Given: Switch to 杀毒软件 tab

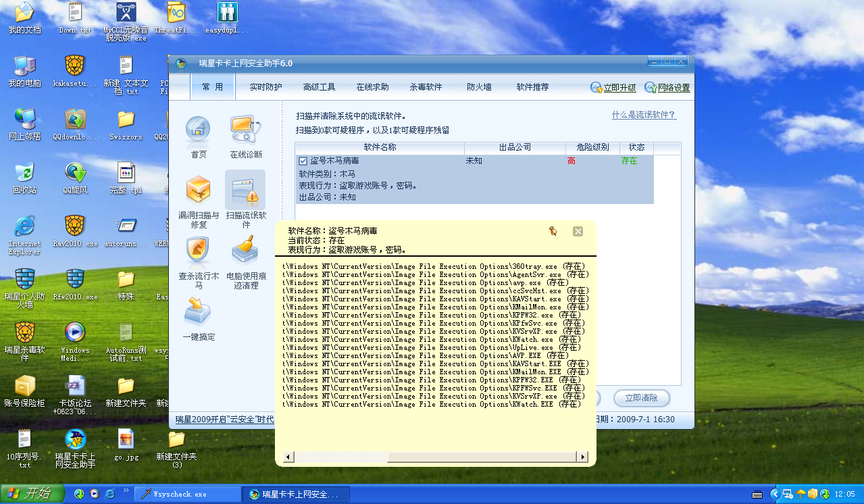Looking at the screenshot, I should pos(426,87).
